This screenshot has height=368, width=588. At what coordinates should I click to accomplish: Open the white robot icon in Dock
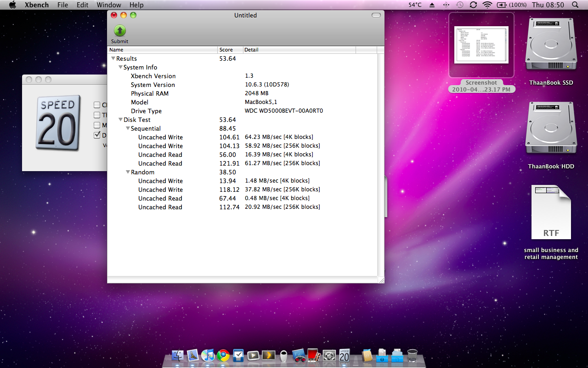pos(283,356)
